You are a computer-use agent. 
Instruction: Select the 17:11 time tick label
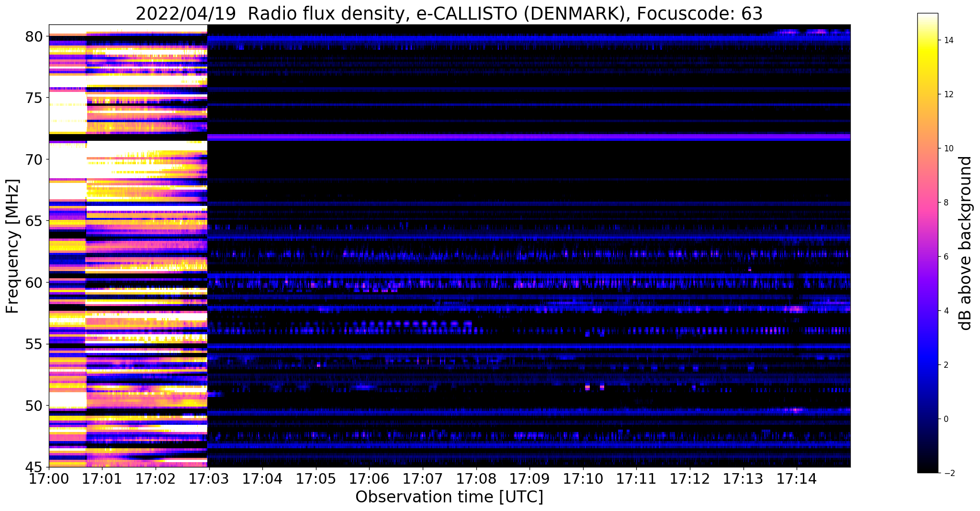click(636, 479)
